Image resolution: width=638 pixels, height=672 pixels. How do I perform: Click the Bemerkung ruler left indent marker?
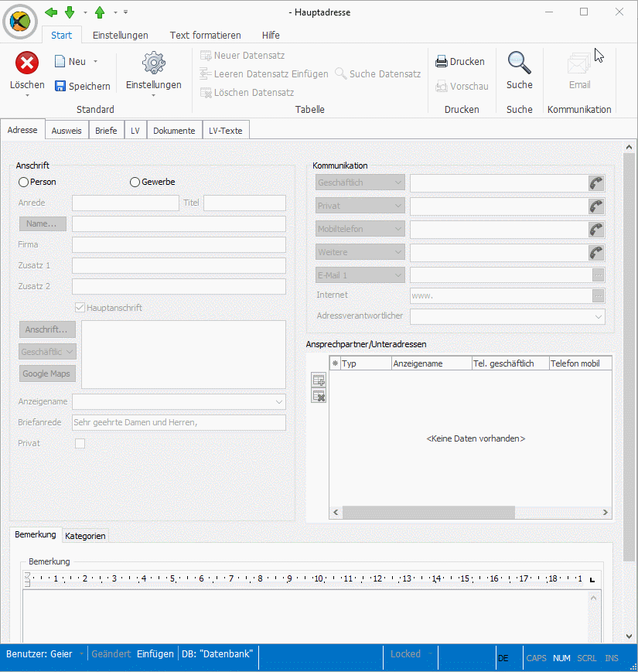[27, 579]
